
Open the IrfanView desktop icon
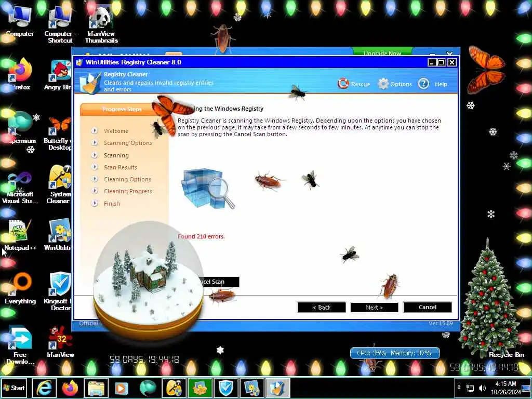click(x=60, y=342)
